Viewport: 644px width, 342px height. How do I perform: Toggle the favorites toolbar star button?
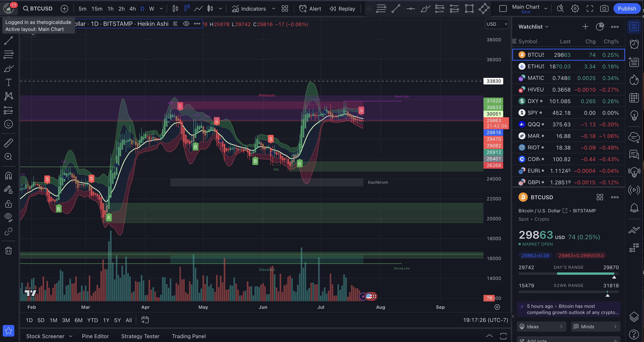[x=9, y=331]
